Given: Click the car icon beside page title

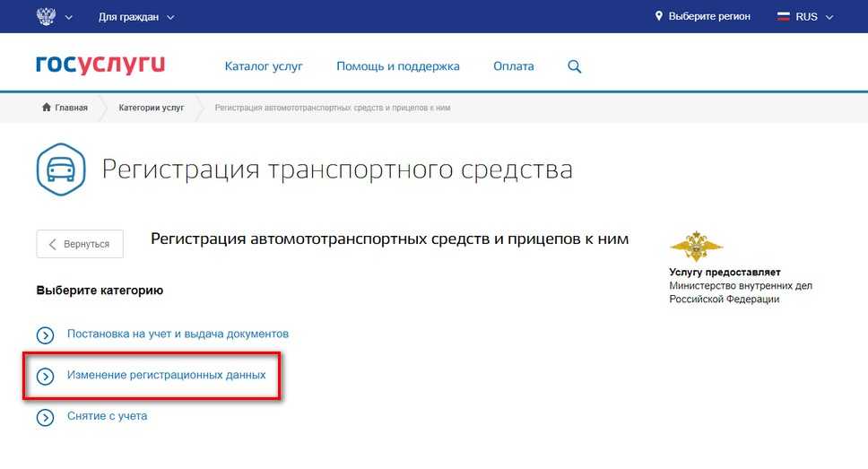Looking at the screenshot, I should click(61, 169).
